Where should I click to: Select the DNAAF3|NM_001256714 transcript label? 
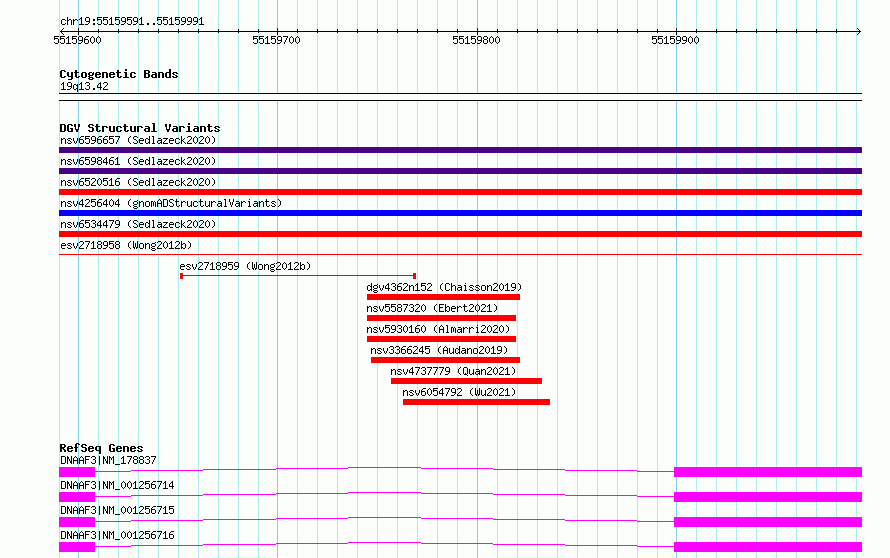[117, 485]
